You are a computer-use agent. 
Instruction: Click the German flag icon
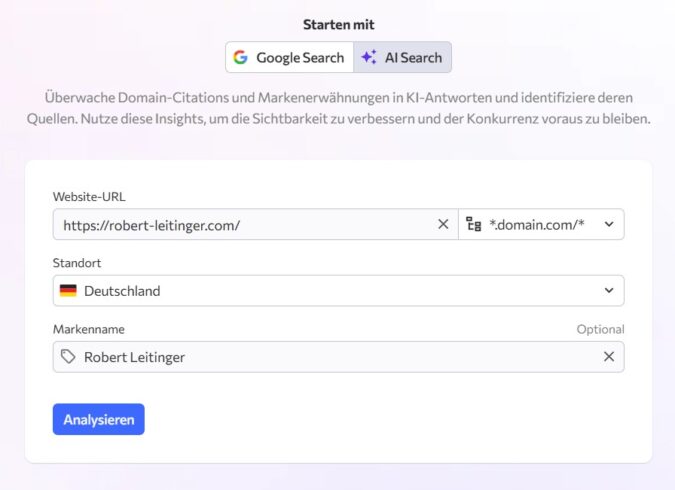[68, 291]
